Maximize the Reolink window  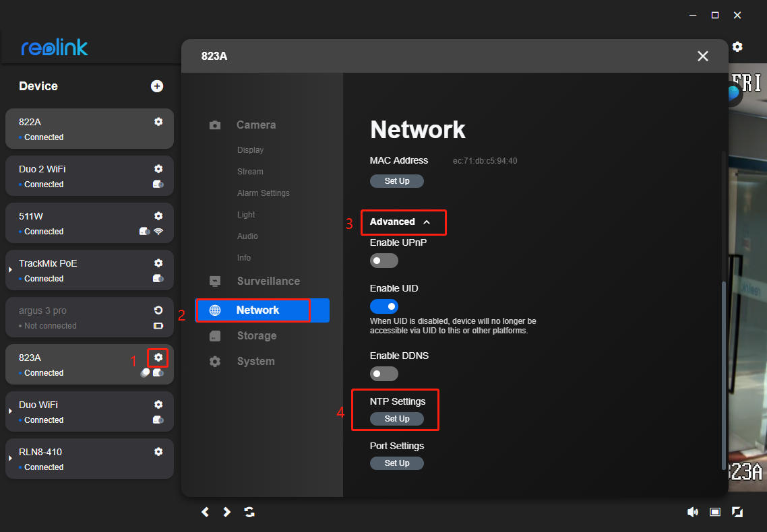point(715,15)
